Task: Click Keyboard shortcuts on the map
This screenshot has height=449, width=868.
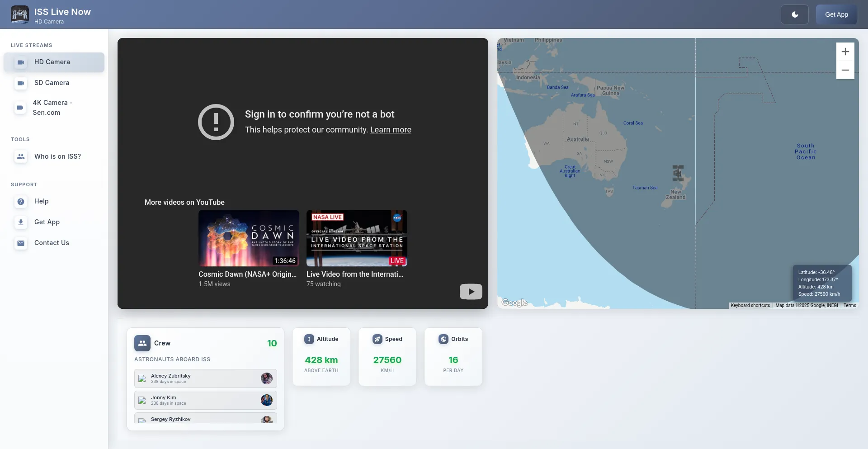Action: pyautogui.click(x=750, y=306)
